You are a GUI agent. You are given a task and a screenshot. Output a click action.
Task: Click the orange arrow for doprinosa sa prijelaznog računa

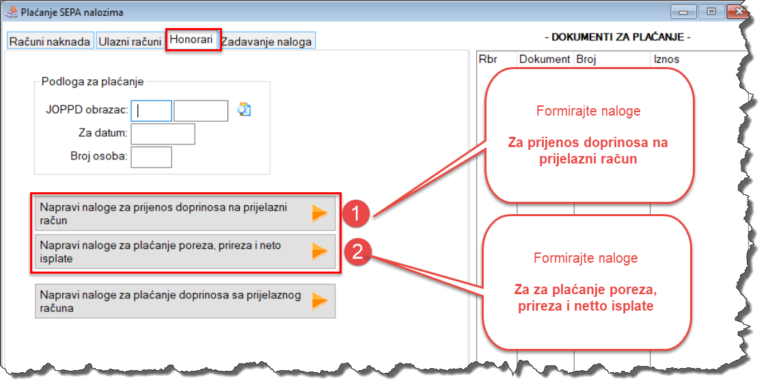click(x=319, y=301)
